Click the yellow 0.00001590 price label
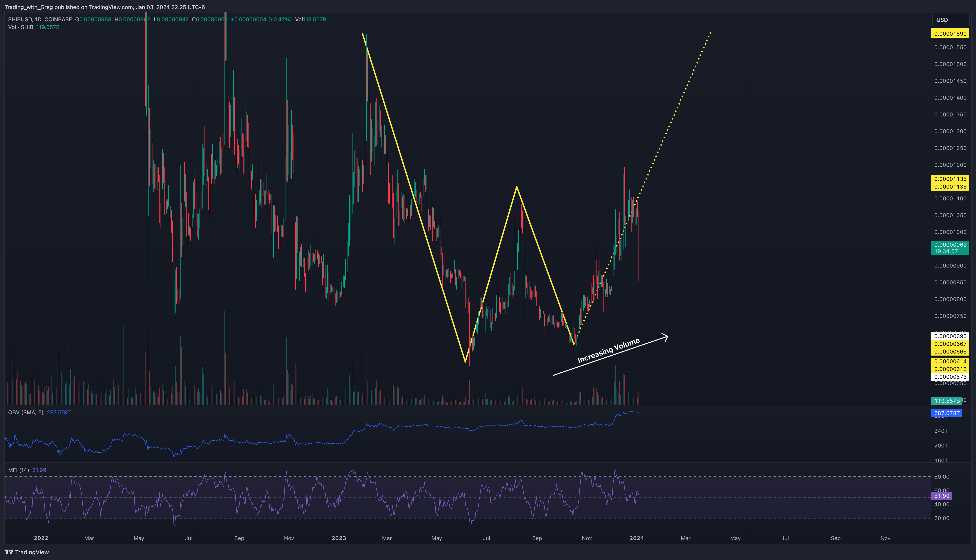Screen dimensions: 976x560 [x=950, y=33]
